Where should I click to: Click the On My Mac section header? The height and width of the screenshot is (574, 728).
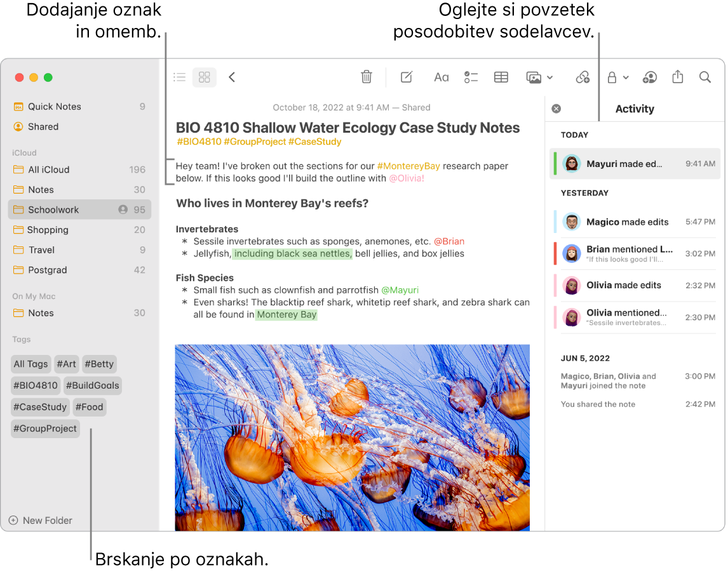pos(34,296)
